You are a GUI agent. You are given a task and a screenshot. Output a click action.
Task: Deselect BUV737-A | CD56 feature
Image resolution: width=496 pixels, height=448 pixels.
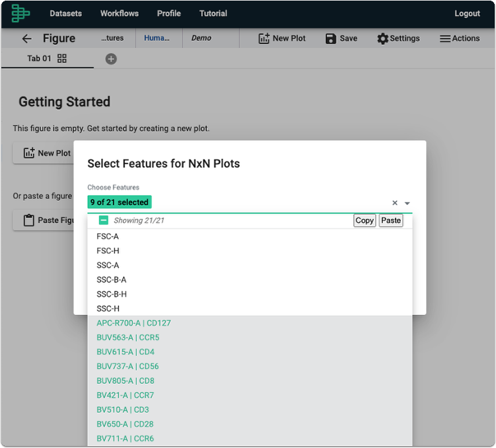click(x=250, y=367)
